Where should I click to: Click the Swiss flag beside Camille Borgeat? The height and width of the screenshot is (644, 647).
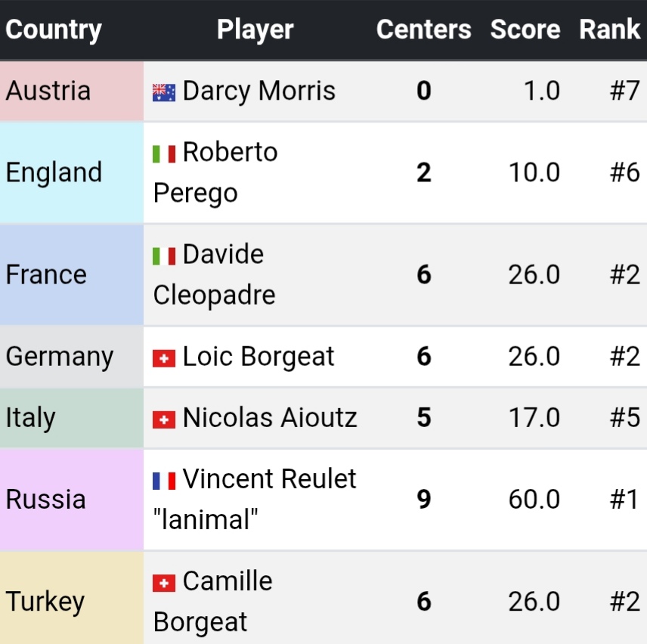[164, 583]
